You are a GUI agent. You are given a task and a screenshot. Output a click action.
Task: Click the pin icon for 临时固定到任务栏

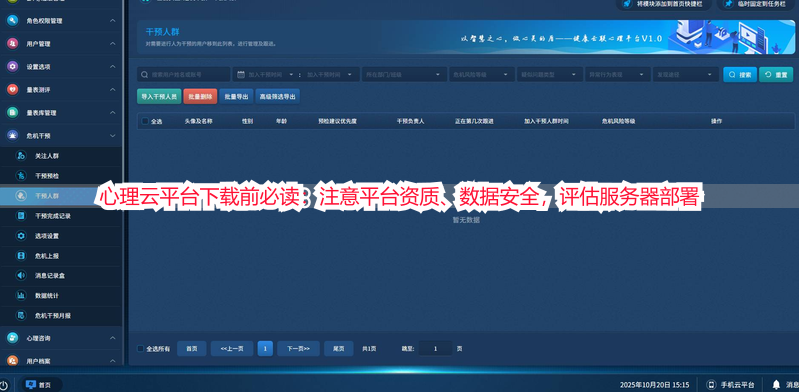coord(729,4)
